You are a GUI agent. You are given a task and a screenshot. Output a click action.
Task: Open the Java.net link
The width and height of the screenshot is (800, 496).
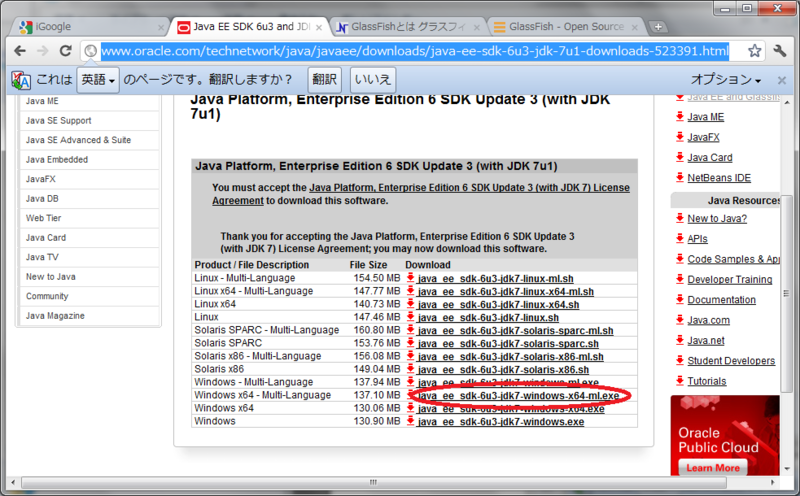tap(706, 340)
